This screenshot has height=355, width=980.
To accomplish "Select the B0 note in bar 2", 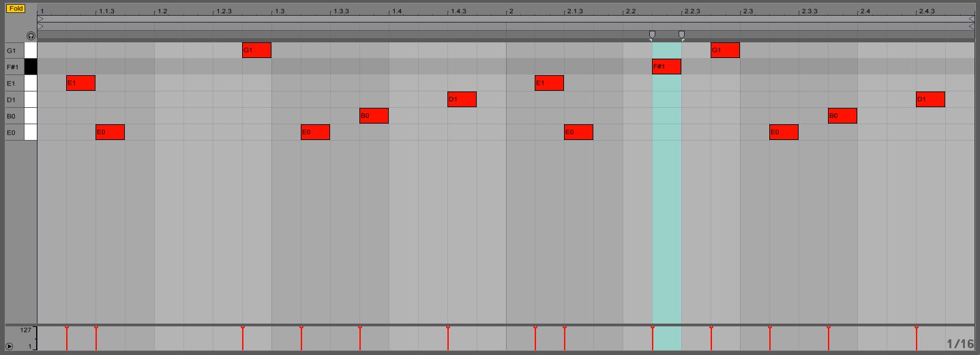I will coord(842,116).
